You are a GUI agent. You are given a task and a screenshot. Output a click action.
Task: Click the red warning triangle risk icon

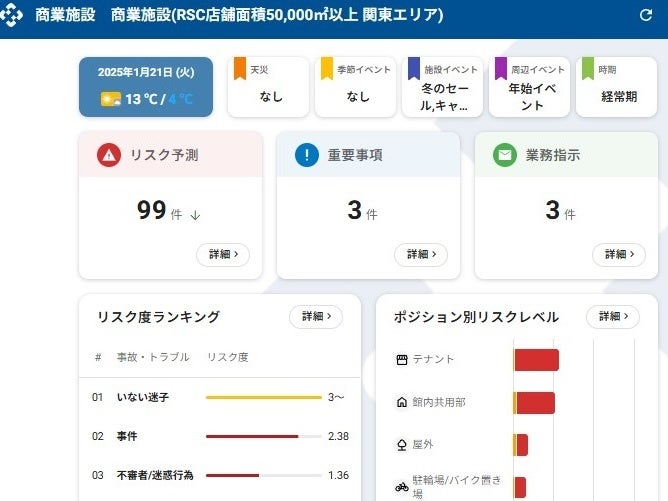click(x=109, y=156)
